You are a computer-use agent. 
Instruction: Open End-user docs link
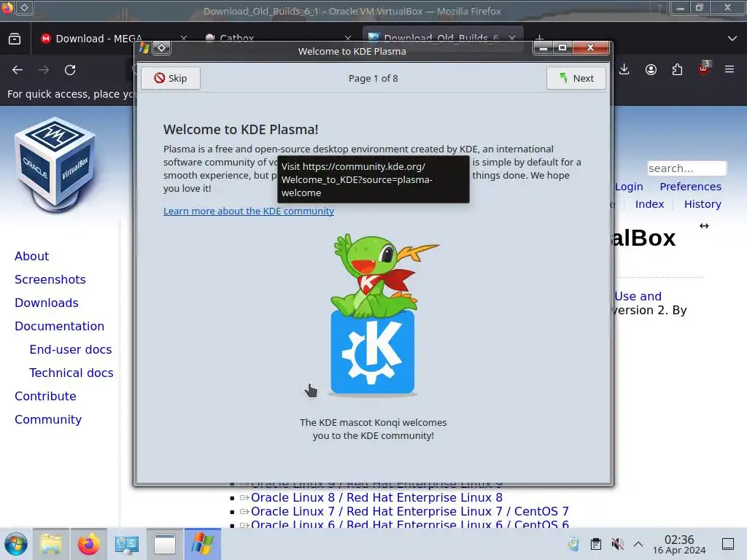coord(71,349)
